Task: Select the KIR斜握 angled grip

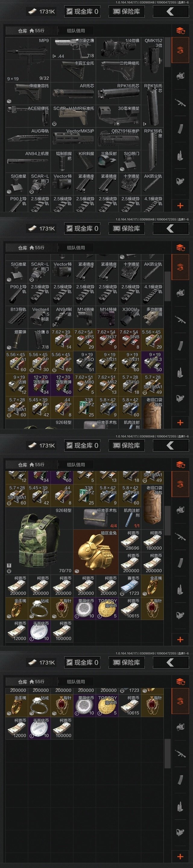Action: 85,161
